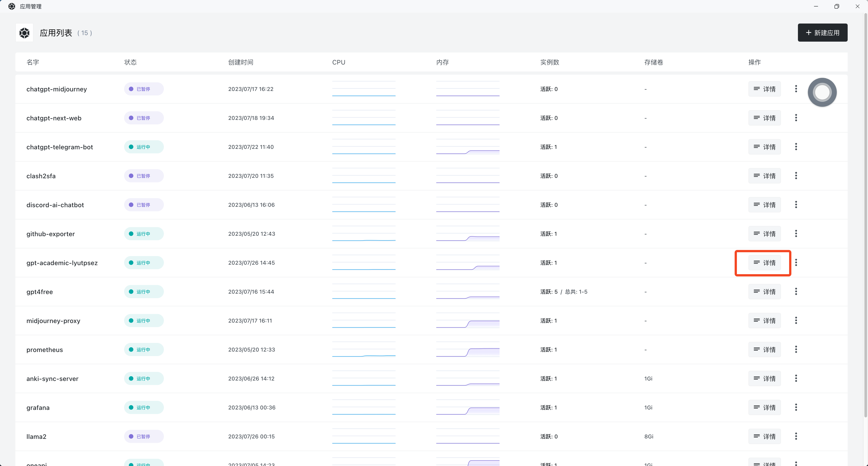Image resolution: width=868 pixels, height=466 pixels.
Task: Open 详情 for discord-ai-chatbot
Action: (764, 205)
